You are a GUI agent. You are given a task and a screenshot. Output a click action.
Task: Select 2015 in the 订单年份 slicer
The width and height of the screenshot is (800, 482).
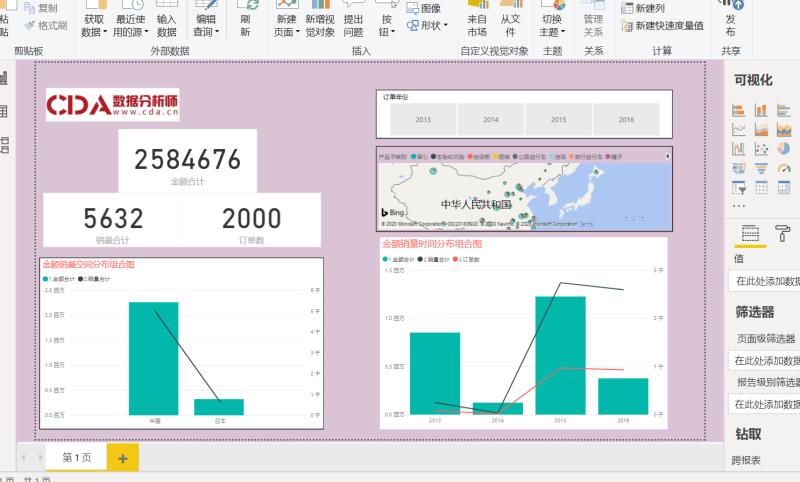pos(559,119)
